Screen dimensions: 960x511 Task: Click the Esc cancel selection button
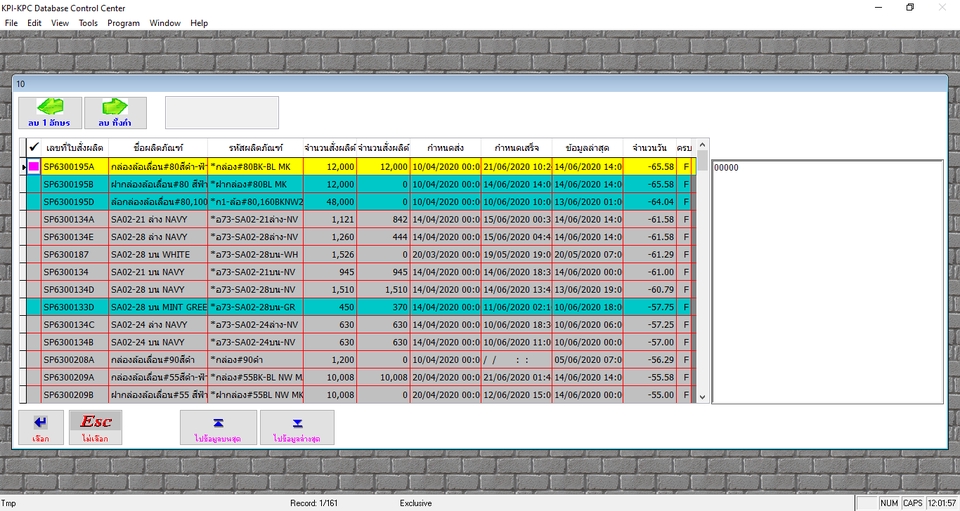[x=96, y=427]
